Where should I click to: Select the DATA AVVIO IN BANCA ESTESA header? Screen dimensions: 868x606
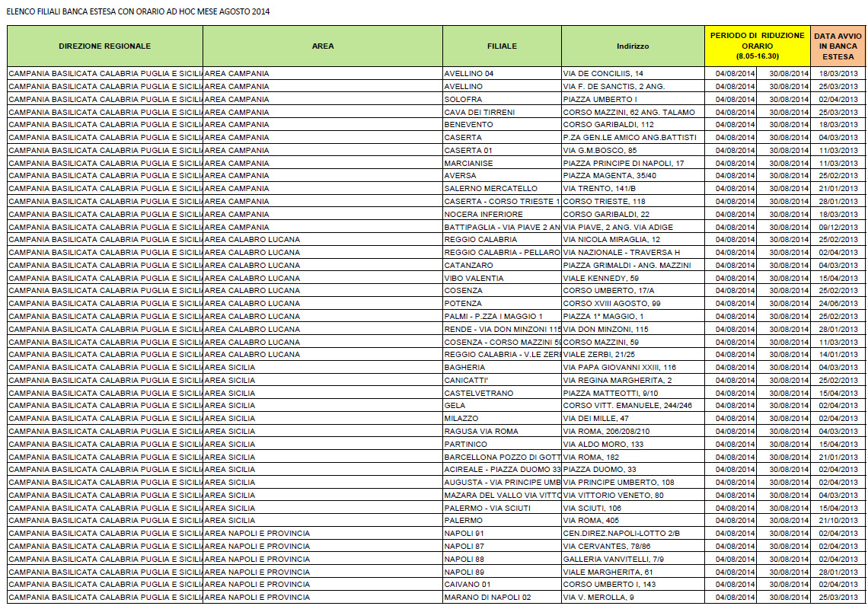(x=838, y=46)
